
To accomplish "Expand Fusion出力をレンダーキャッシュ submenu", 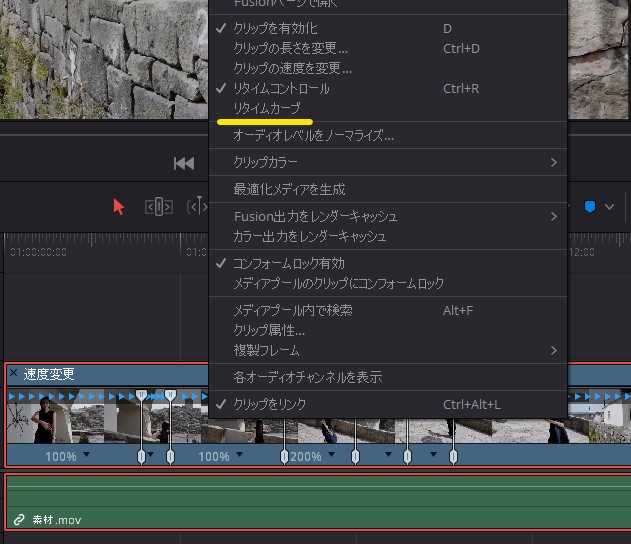I will coord(388,216).
